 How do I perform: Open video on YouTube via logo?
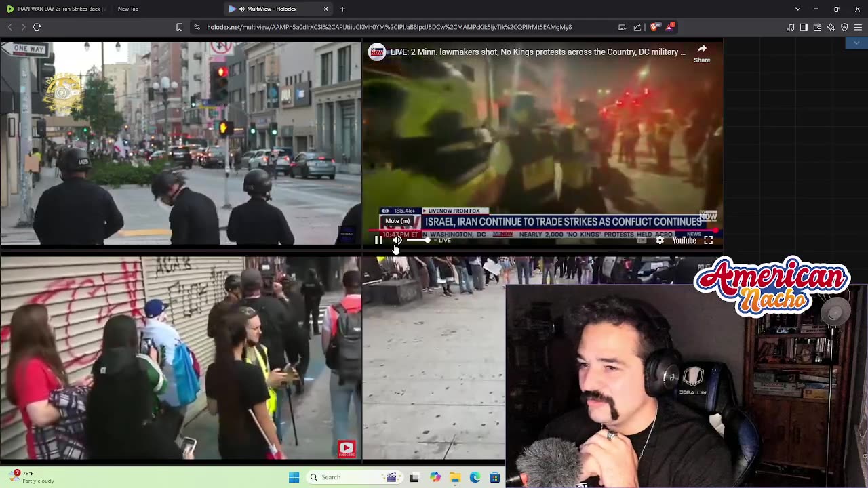684,240
